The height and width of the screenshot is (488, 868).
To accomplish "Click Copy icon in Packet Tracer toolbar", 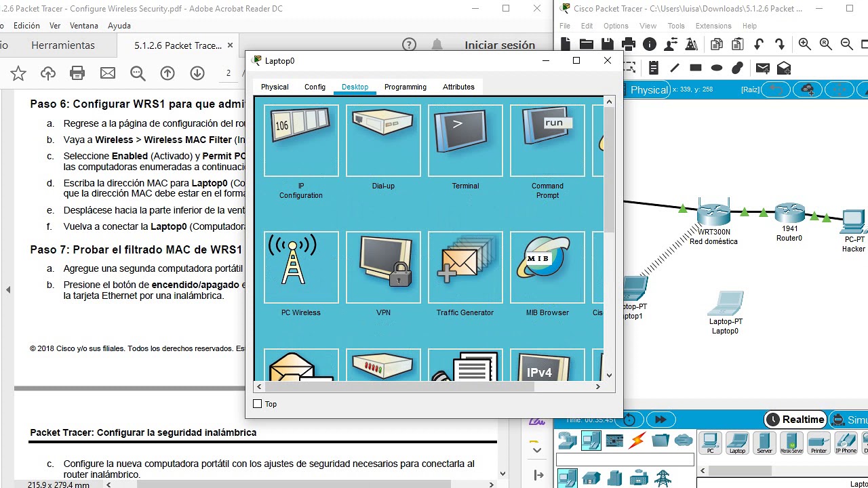I will pyautogui.click(x=717, y=44).
